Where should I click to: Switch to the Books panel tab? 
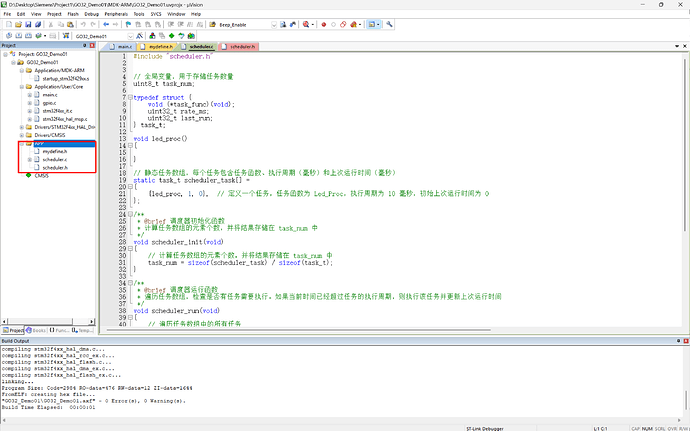(x=37, y=330)
